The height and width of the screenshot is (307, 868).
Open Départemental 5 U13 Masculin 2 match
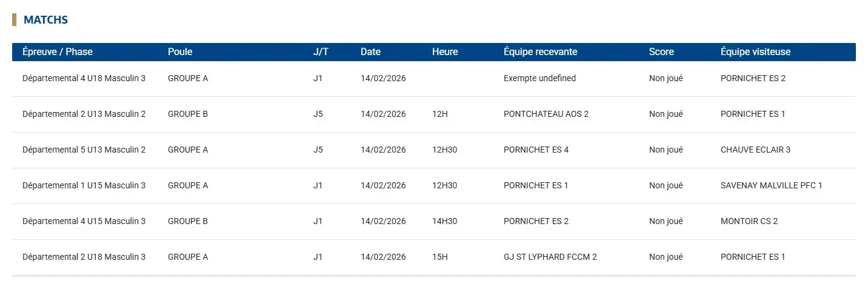[x=84, y=150]
